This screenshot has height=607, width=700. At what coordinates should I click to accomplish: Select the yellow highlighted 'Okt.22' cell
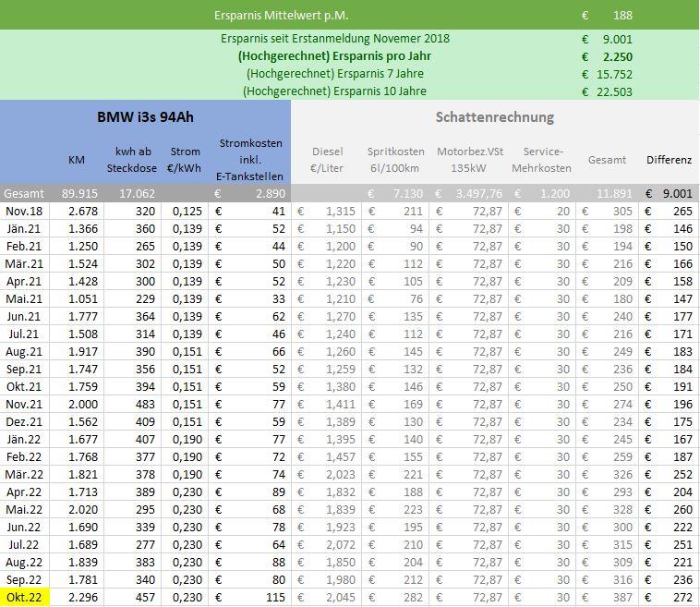click(25, 597)
